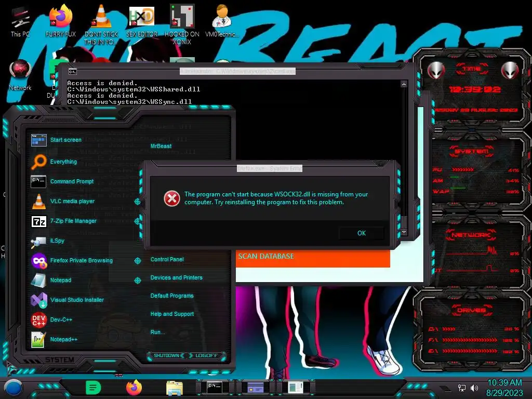Image resolution: width=532 pixels, height=399 pixels.
Task: Click the Start screen icon in start menu
Action: [x=38, y=140]
